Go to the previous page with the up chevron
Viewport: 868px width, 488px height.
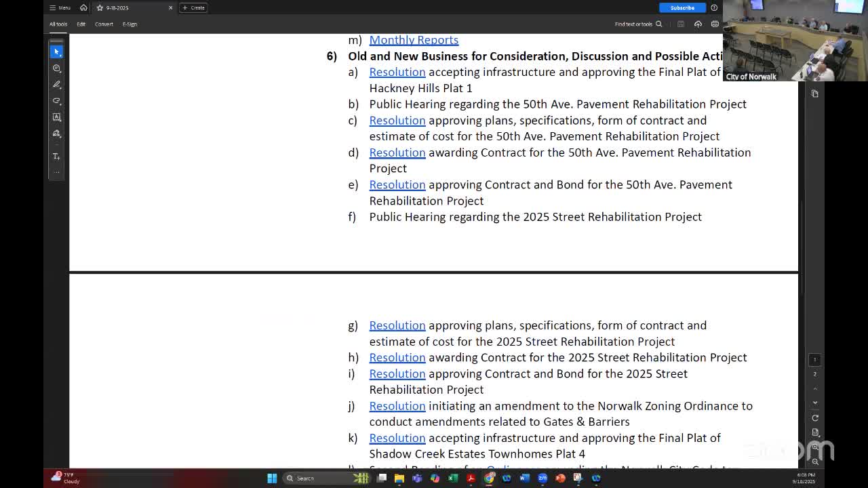pos(815,388)
